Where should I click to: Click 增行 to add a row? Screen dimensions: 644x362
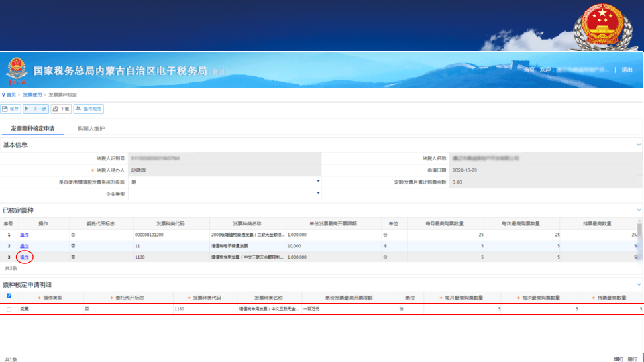pyautogui.click(x=619, y=359)
